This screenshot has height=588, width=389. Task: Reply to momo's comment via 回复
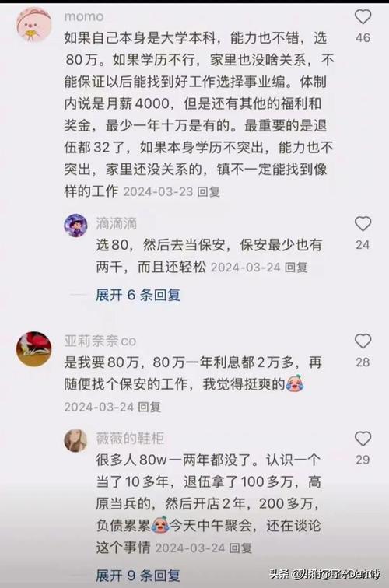click(209, 191)
